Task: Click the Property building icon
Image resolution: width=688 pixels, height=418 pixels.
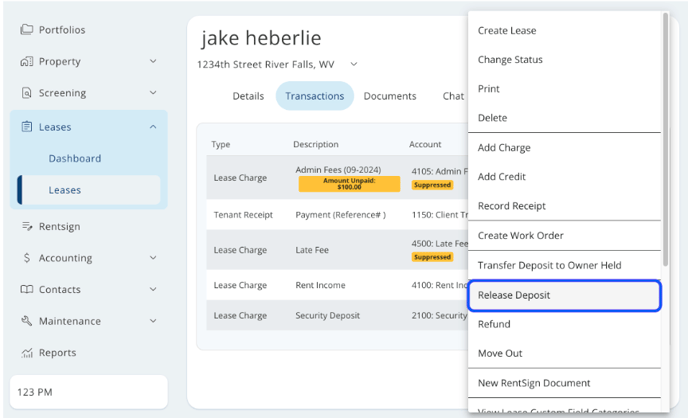Action: pyautogui.click(x=27, y=62)
